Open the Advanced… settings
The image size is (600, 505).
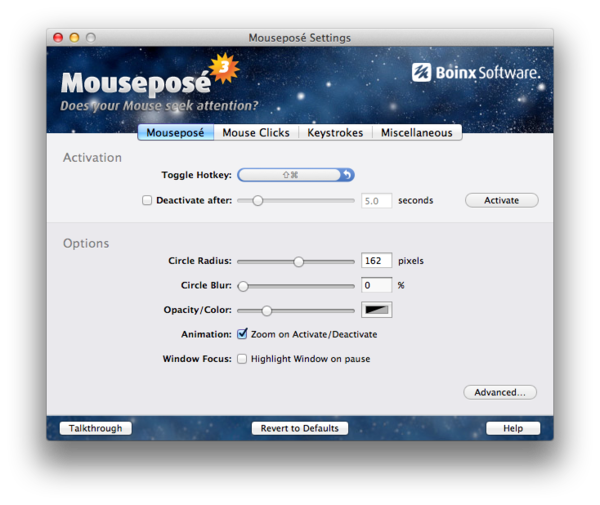500,393
